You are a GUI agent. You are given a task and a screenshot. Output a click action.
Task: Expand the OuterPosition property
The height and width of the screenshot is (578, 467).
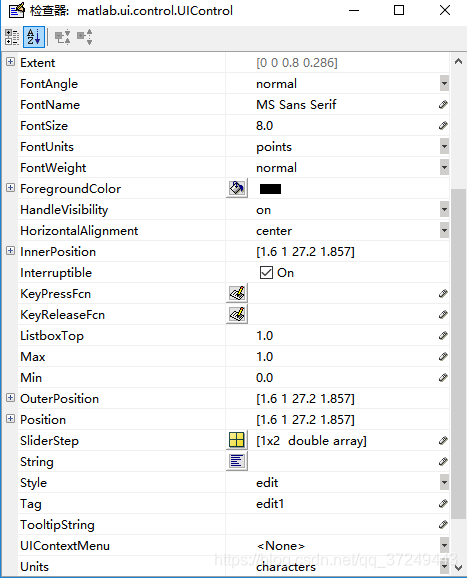tap(10, 397)
